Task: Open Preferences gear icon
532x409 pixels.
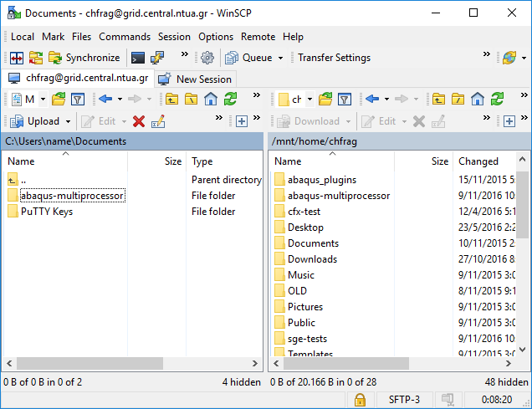Action: [x=207, y=58]
